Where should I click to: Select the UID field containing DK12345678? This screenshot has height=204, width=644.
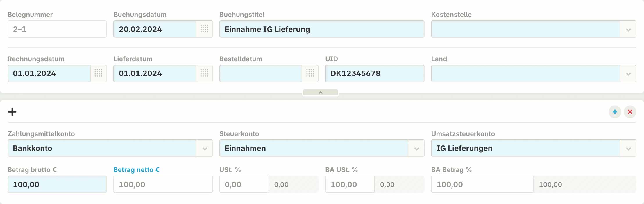375,73
